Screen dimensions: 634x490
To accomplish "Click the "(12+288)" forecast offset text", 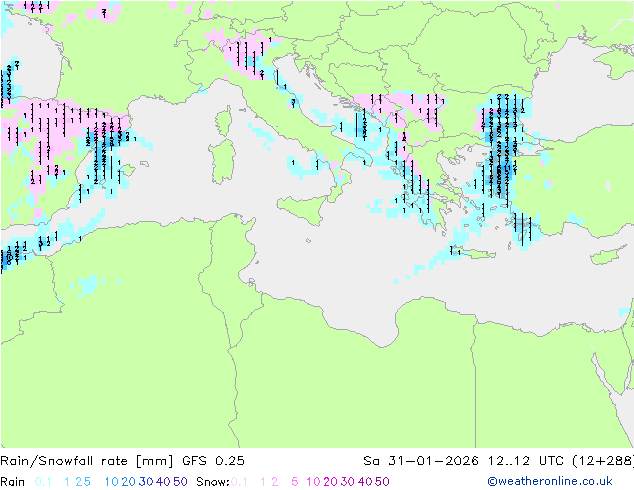I will (603, 461).
